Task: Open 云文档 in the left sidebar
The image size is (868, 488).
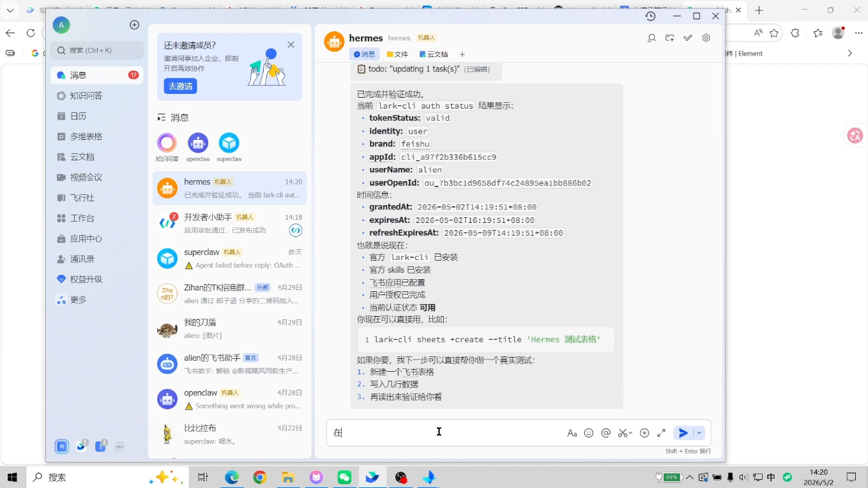Action: [x=97, y=157]
